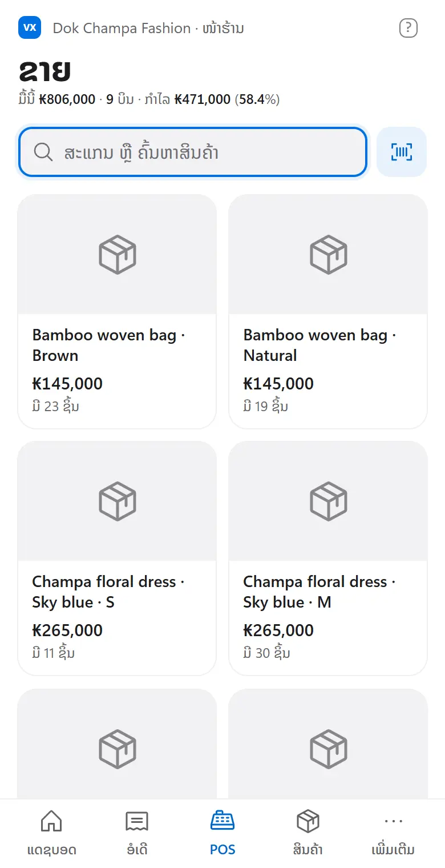Select the home dashboard icon
This screenshot has width=445, height=868.
[x=51, y=822]
